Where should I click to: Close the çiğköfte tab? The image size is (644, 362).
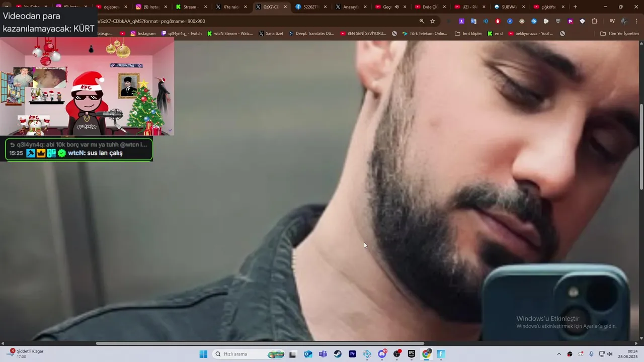(x=563, y=7)
